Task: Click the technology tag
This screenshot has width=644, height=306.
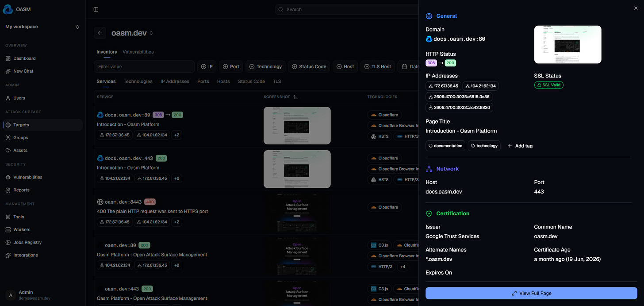Action: pyautogui.click(x=484, y=146)
